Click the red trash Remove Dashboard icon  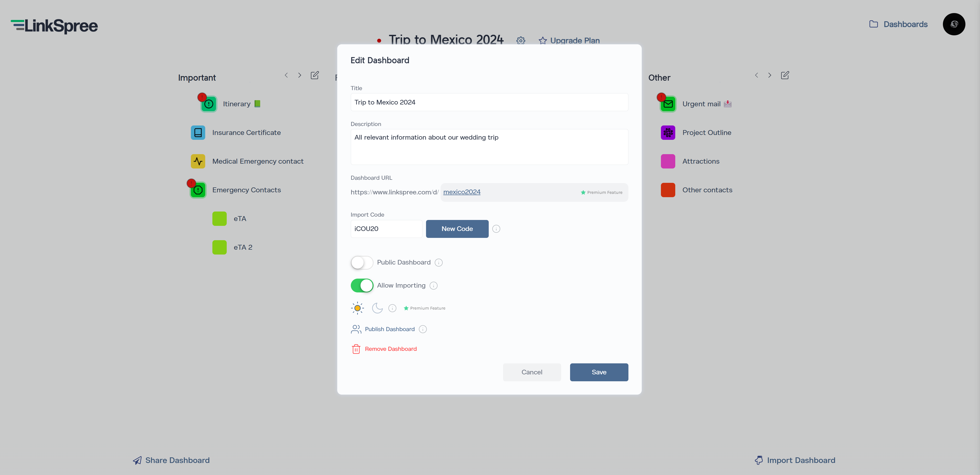click(x=356, y=349)
